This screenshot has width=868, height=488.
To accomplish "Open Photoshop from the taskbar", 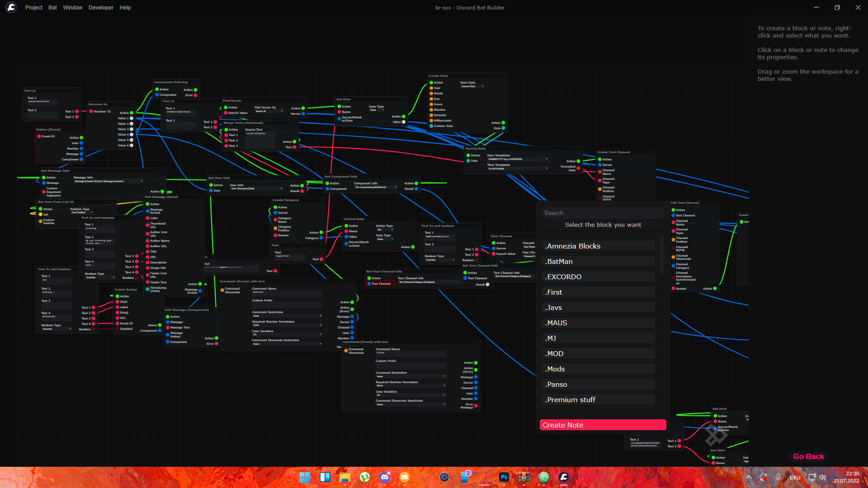I will [x=504, y=477].
